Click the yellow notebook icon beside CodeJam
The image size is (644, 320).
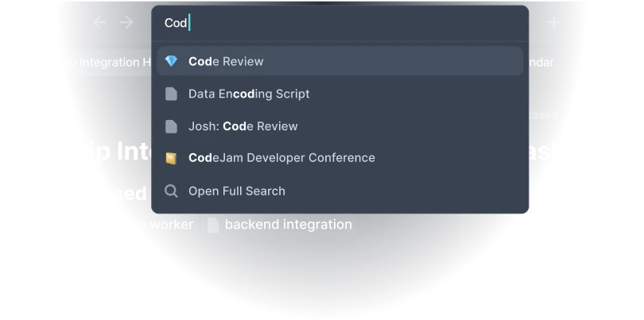coord(171,158)
